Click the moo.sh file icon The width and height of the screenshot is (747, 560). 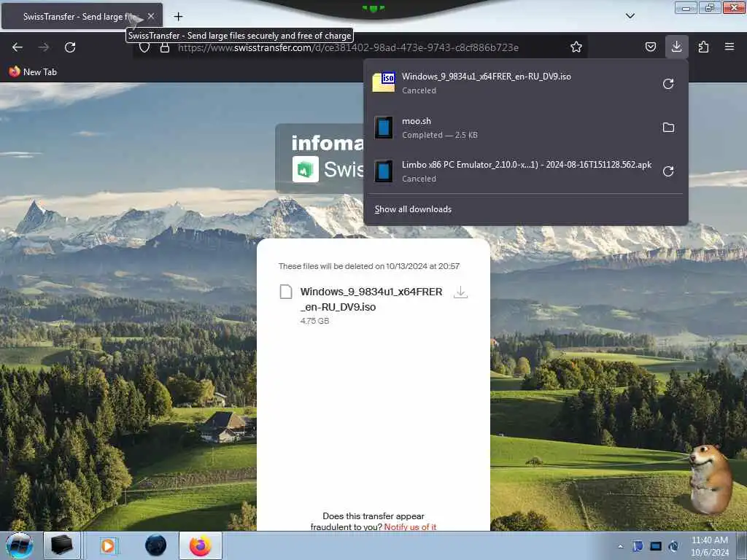click(384, 128)
